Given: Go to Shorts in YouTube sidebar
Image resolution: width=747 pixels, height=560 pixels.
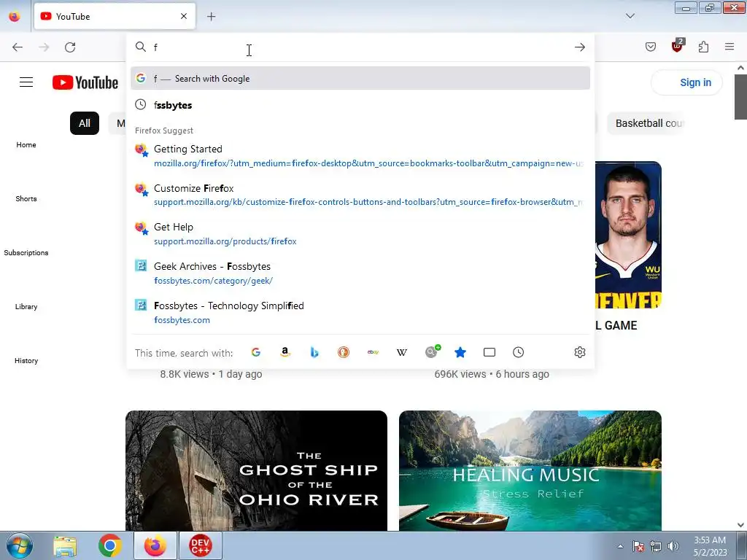Looking at the screenshot, I should click(26, 198).
